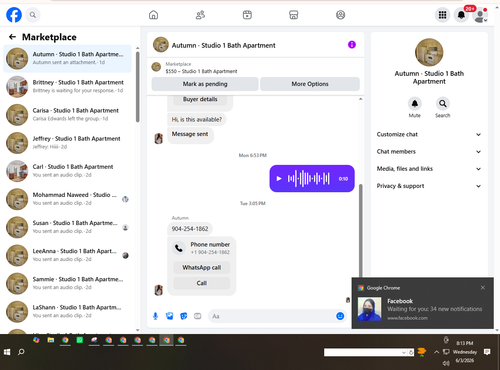Open the emoji picker smiley icon
The width and height of the screenshot is (500, 370).
coord(340,316)
